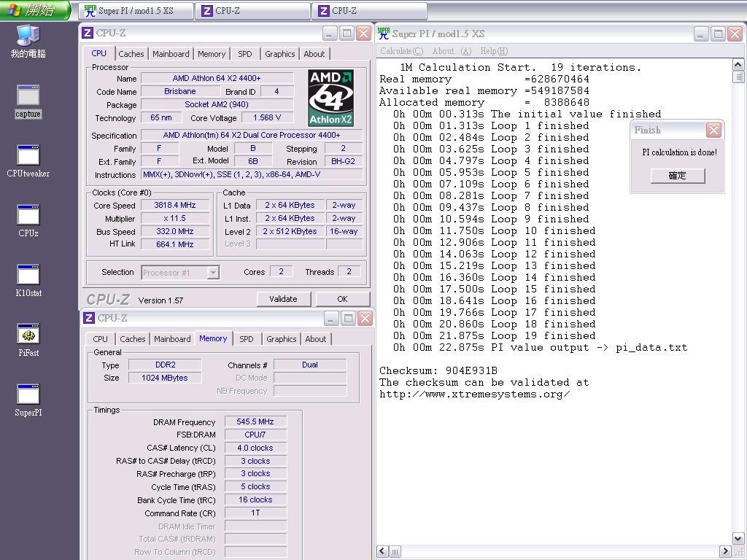Click the Super PI title bar icon
Screen dimensions: 747x560
384,34
